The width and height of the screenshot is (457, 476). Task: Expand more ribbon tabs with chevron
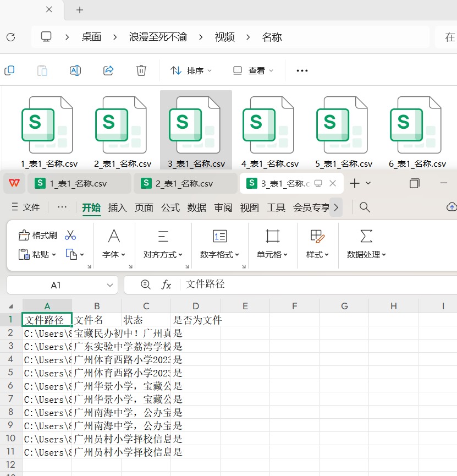[336, 207]
